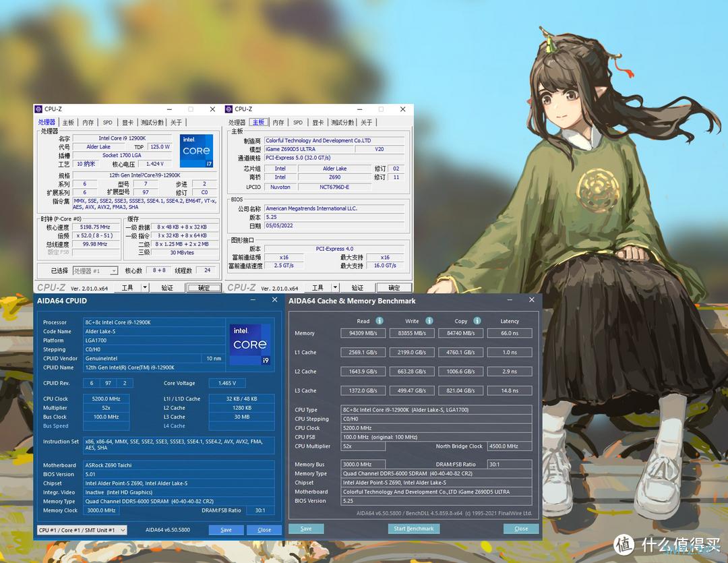The height and width of the screenshot is (563, 728).
Task: Click Close in the AIDA64 CPUID window
Action: point(264,530)
